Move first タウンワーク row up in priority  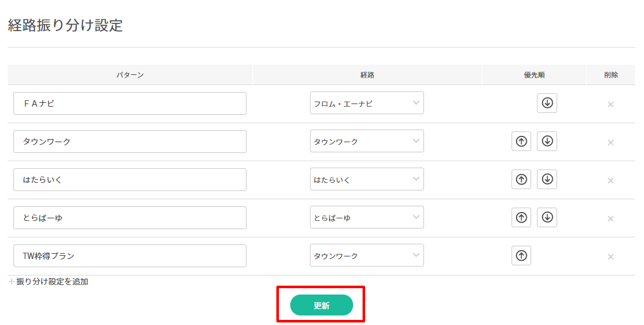pos(521,142)
